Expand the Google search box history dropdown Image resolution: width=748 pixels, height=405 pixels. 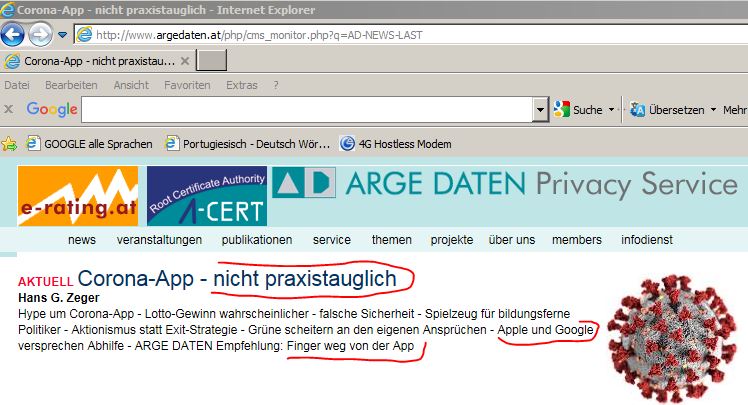pos(540,110)
